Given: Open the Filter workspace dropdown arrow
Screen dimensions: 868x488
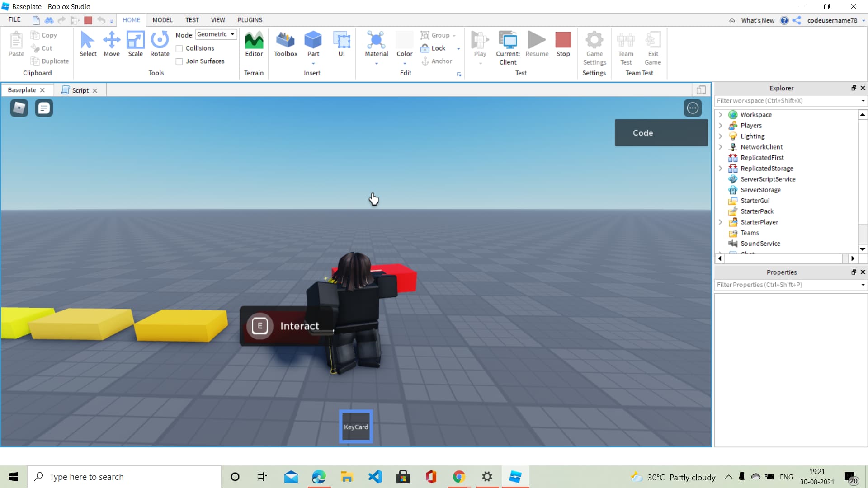Looking at the screenshot, I should point(863,101).
